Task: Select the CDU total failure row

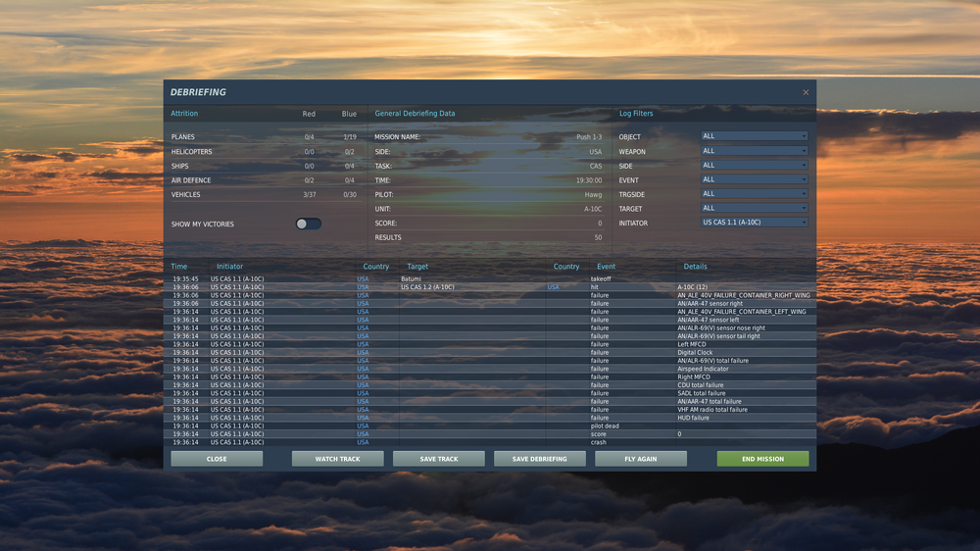Action: click(491, 385)
